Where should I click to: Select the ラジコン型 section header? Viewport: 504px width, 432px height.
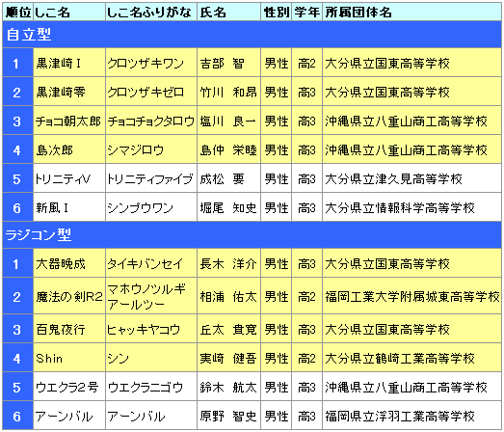click(252, 235)
